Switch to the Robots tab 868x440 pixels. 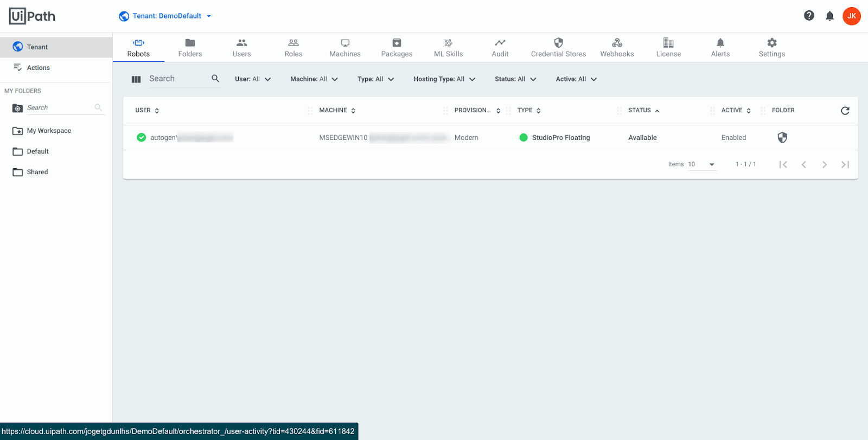pos(138,48)
